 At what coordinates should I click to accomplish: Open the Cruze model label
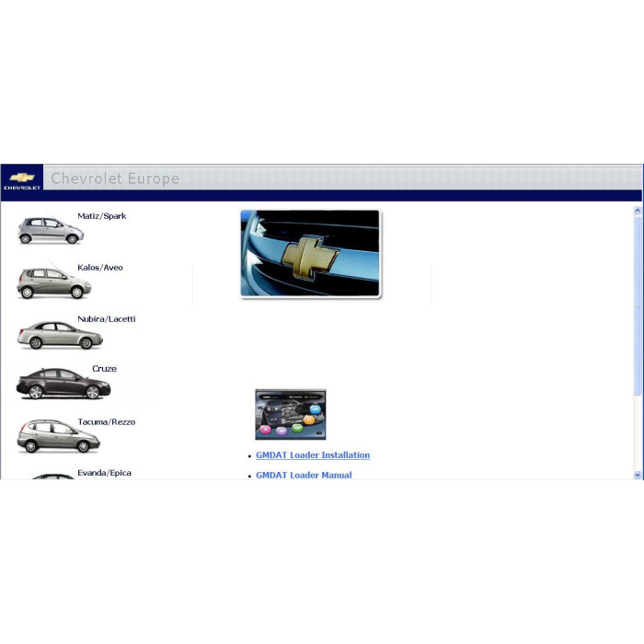click(104, 368)
